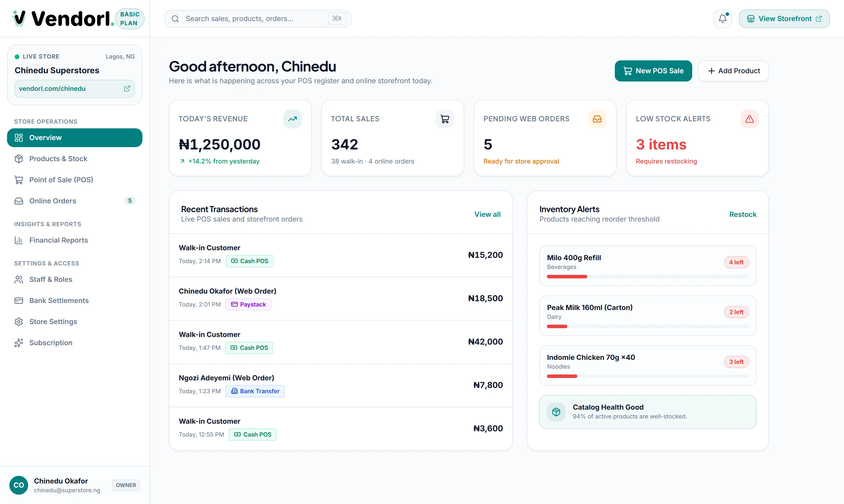
Task: Open Financial Reports
Action: click(x=75, y=240)
